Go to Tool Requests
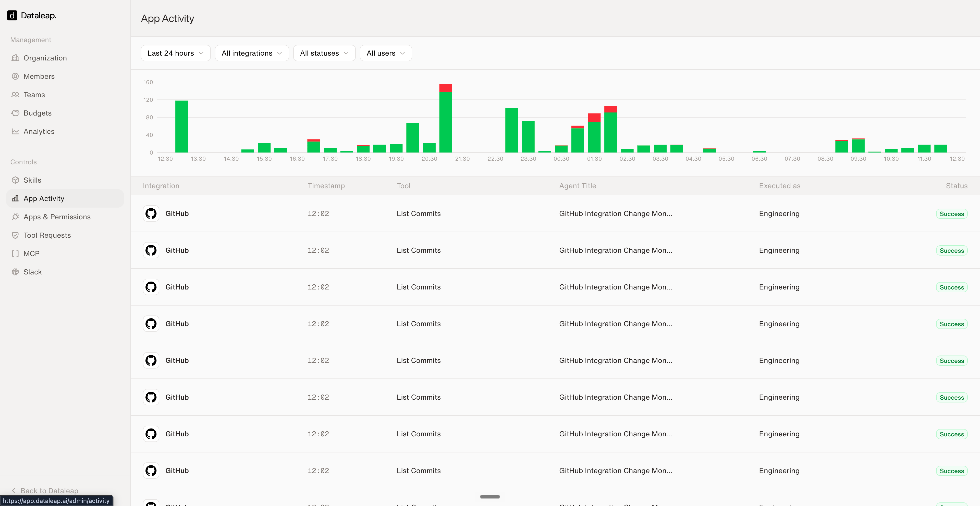Screen dimensions: 980x506 pyautogui.click(x=65, y=235)
